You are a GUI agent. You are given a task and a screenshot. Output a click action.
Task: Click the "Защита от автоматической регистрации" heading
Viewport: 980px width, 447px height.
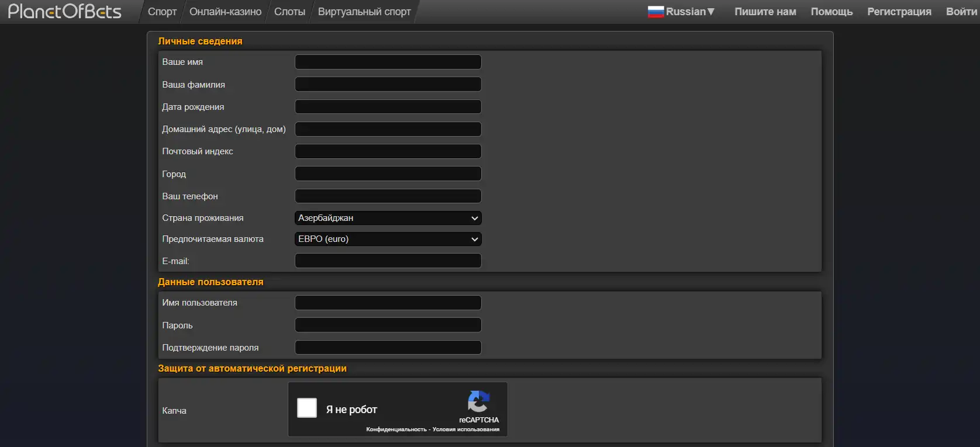click(x=252, y=368)
